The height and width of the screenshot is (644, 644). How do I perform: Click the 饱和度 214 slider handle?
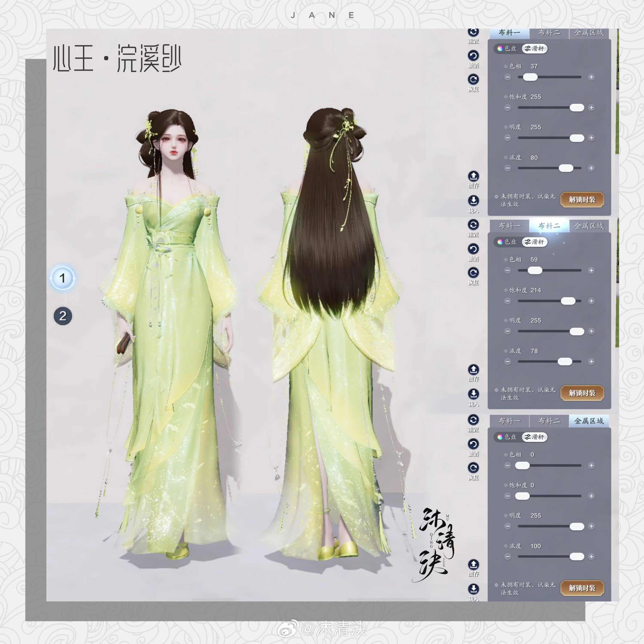568,301
